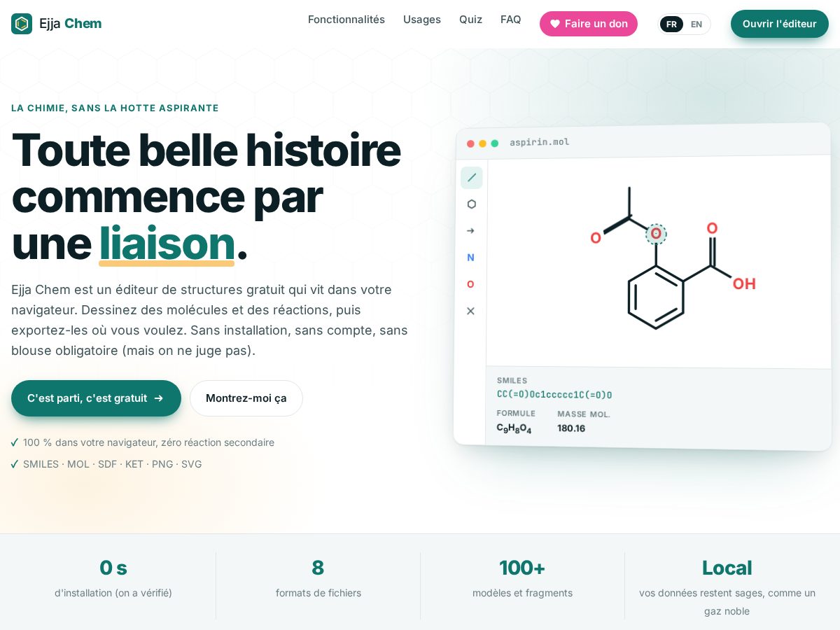
Task: Click the FORMULE label
Action: (x=516, y=414)
